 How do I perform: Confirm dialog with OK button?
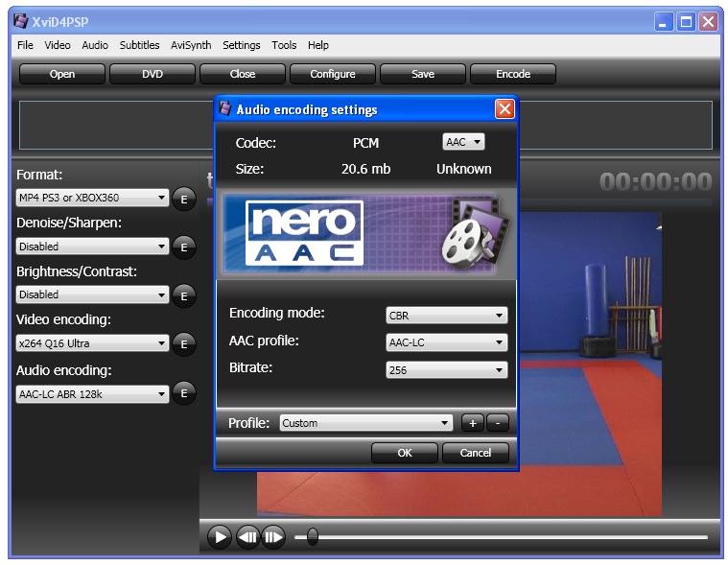tap(405, 453)
